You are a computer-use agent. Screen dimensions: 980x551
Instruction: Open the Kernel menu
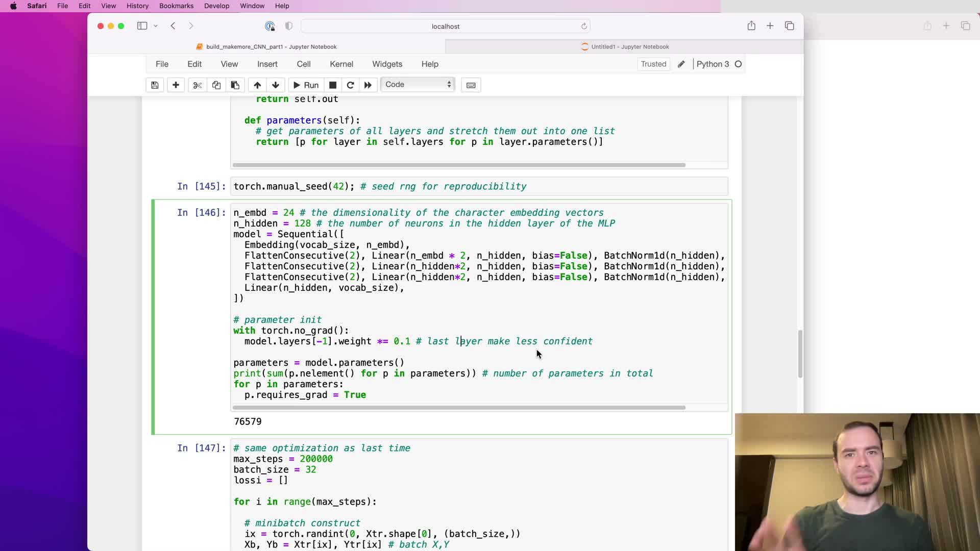(341, 64)
